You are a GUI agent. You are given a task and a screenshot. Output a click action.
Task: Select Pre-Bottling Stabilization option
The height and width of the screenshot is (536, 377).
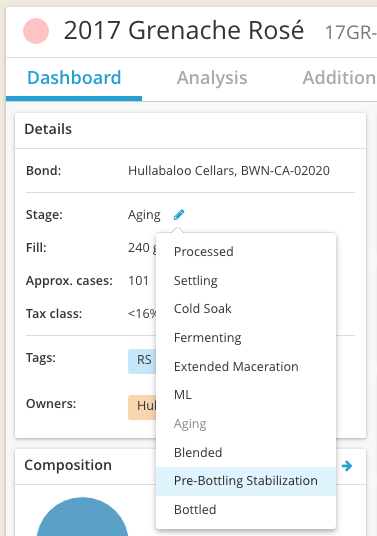tap(246, 481)
